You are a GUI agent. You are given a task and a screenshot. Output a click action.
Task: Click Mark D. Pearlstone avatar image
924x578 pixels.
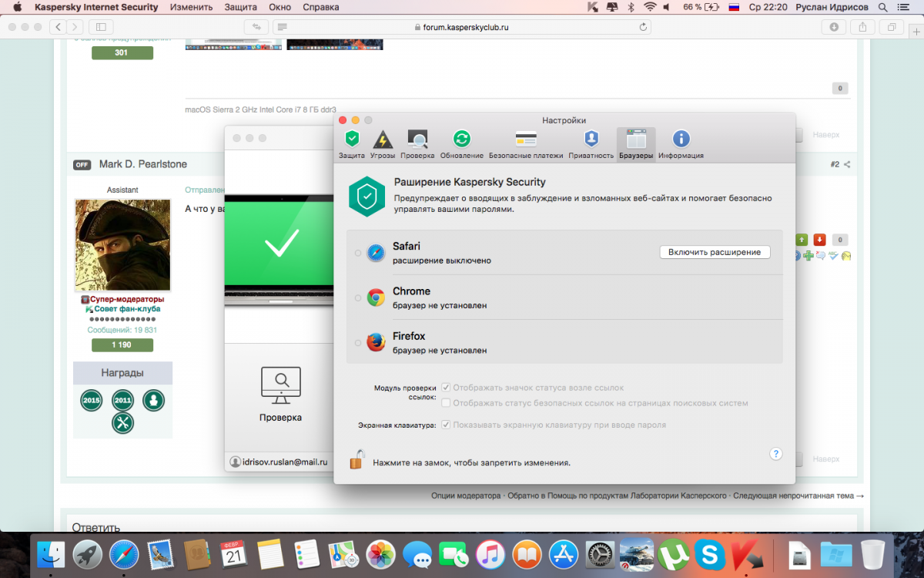(122, 244)
